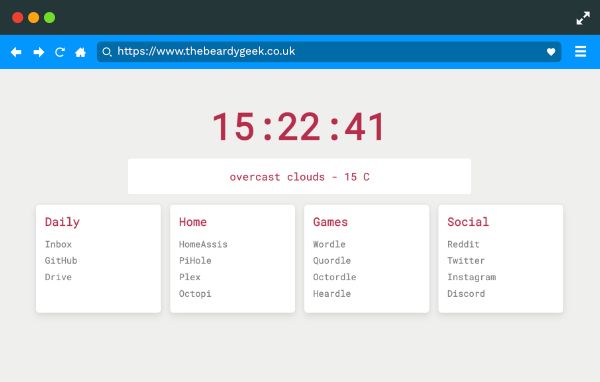Open the Drive link

point(58,277)
